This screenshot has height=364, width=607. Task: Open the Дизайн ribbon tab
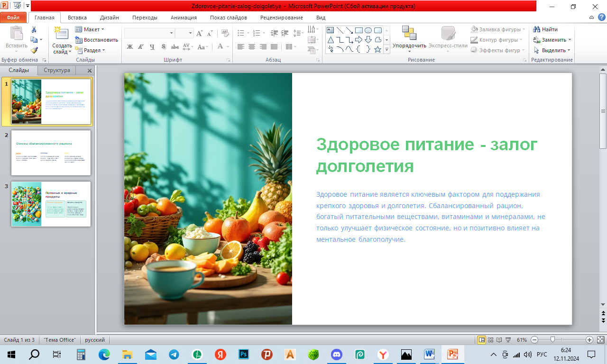109,18
